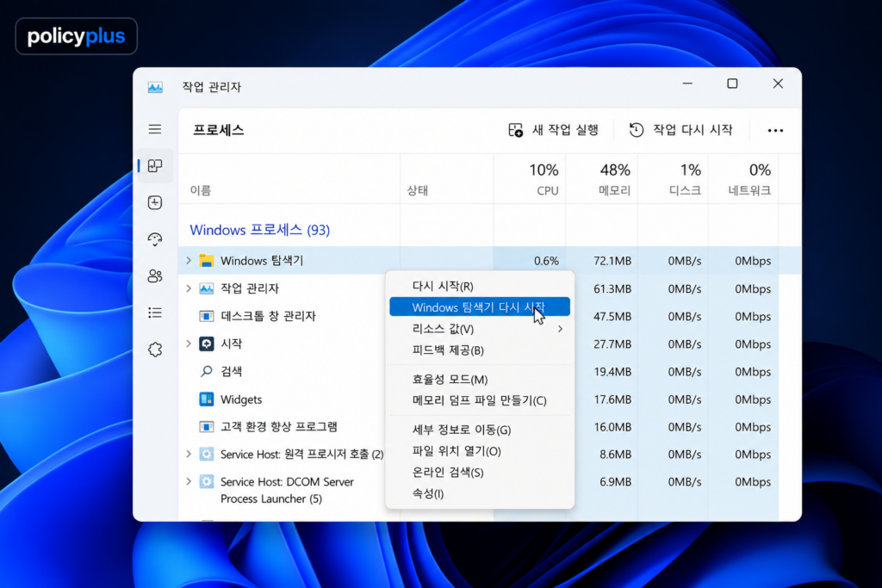Sort by the 메모리 48% column header
This screenshot has width=882, height=588.
click(x=601, y=179)
